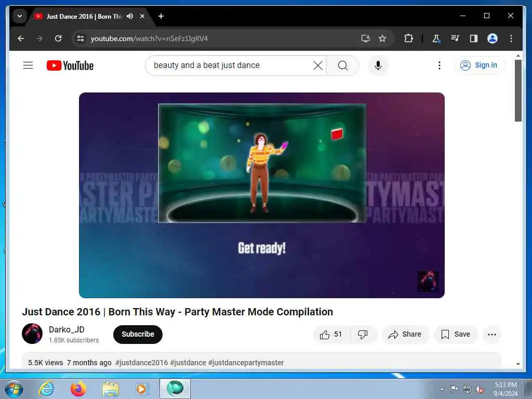Like the video (51 likes)

(331, 334)
